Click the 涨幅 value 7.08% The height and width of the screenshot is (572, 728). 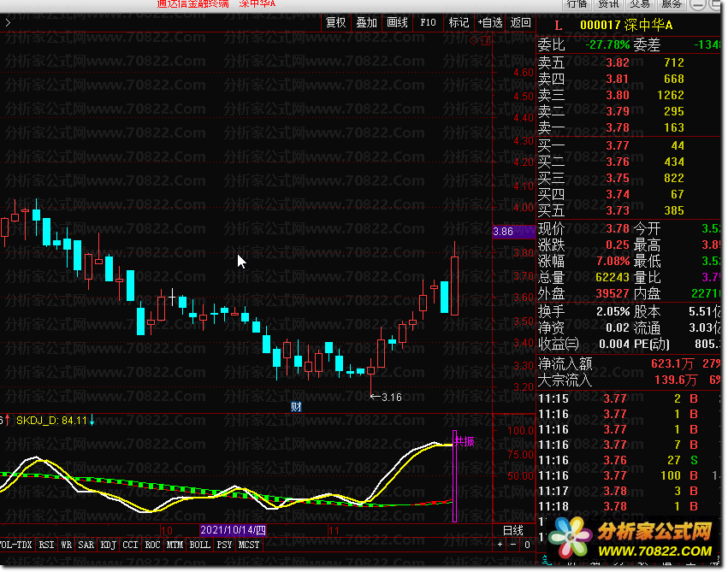point(613,261)
